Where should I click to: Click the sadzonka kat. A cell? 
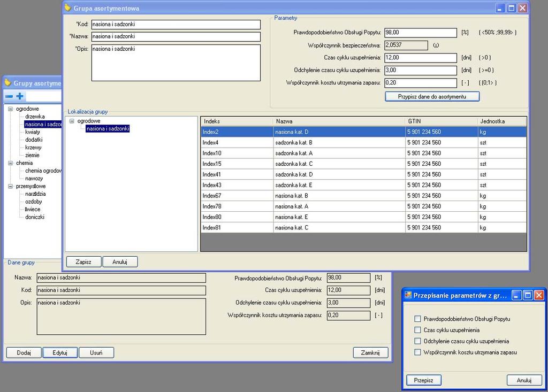tap(339, 153)
